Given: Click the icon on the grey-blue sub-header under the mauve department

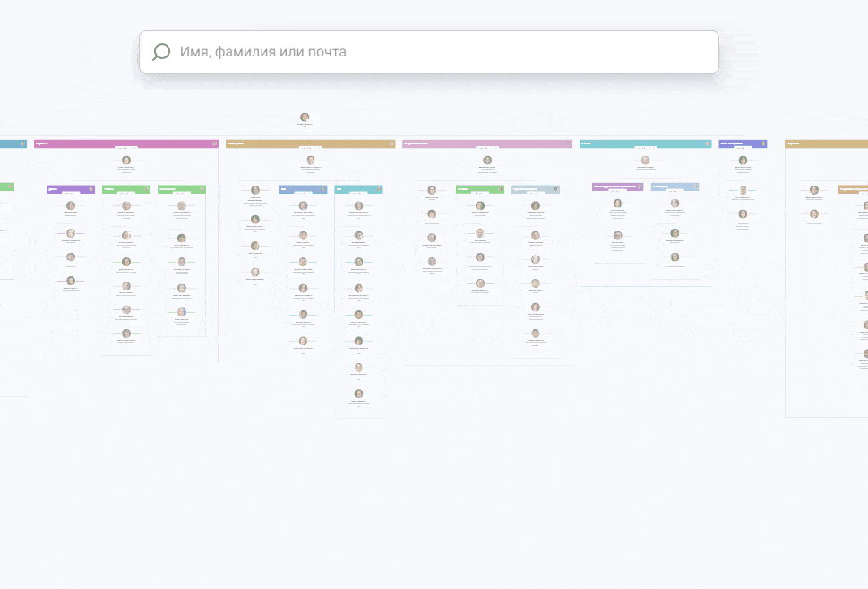Looking at the screenshot, I should (555, 189).
